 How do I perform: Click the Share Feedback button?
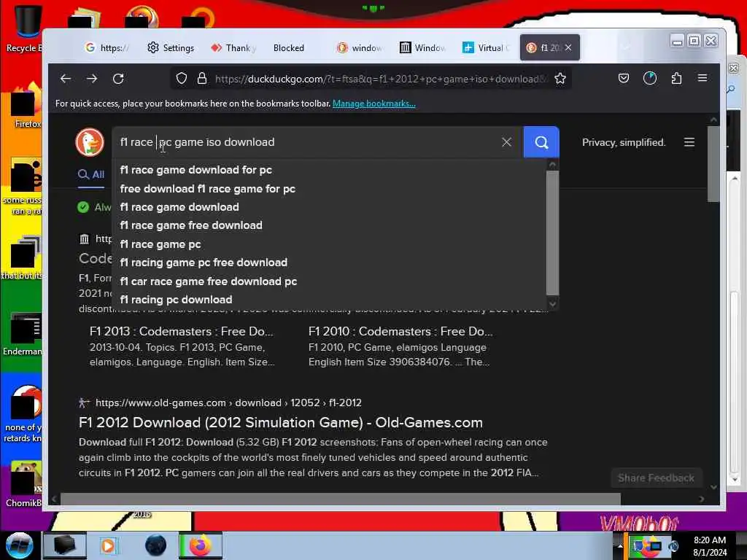point(656,478)
